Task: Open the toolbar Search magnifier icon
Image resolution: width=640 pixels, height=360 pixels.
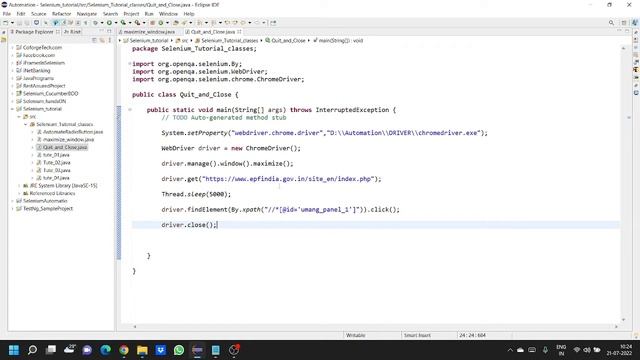Action: click(611, 23)
